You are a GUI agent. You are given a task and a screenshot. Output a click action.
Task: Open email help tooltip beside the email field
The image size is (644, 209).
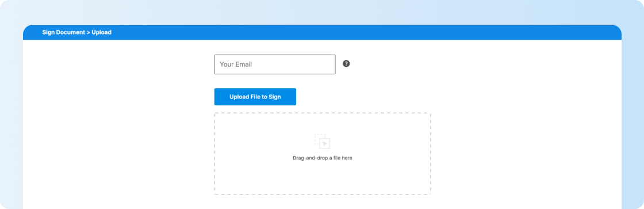[x=346, y=64]
